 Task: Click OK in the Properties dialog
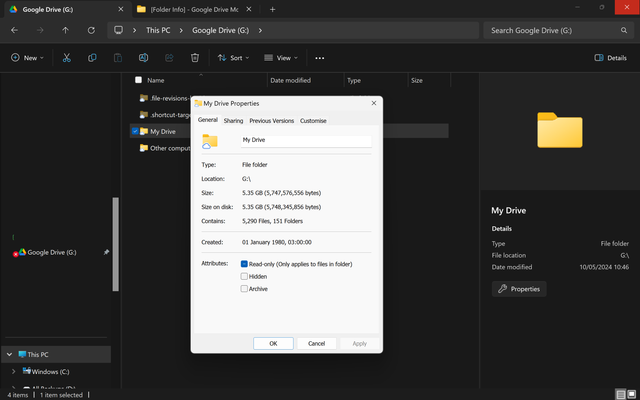(x=273, y=343)
